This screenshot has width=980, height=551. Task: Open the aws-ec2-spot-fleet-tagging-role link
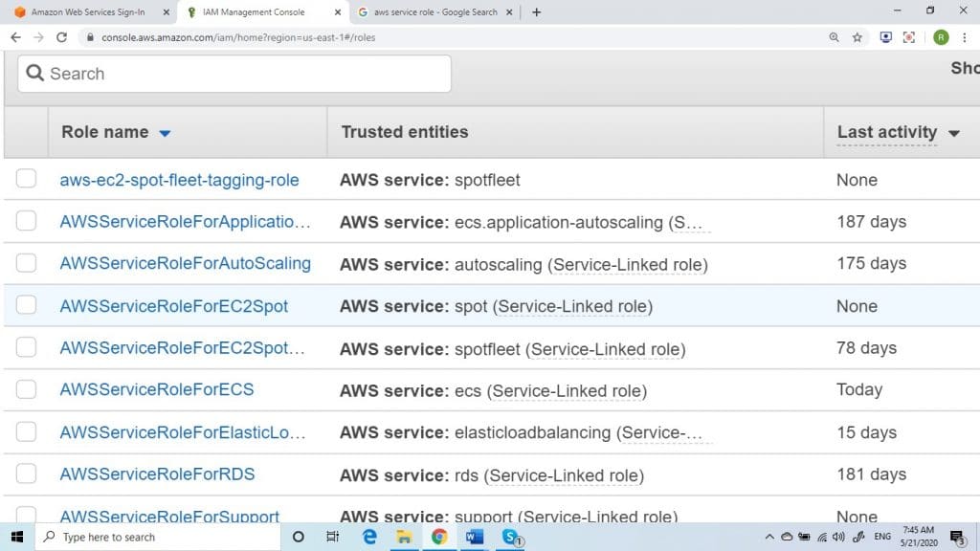179,180
